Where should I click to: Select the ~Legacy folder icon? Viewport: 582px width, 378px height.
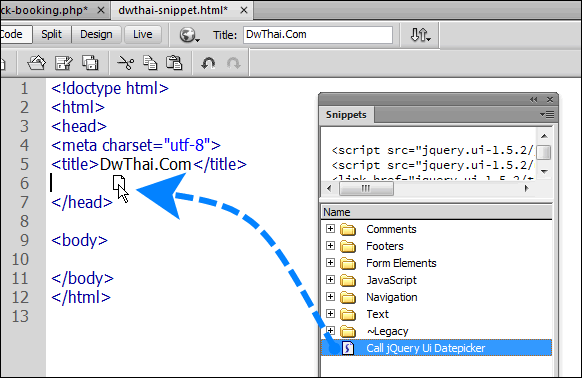348,331
